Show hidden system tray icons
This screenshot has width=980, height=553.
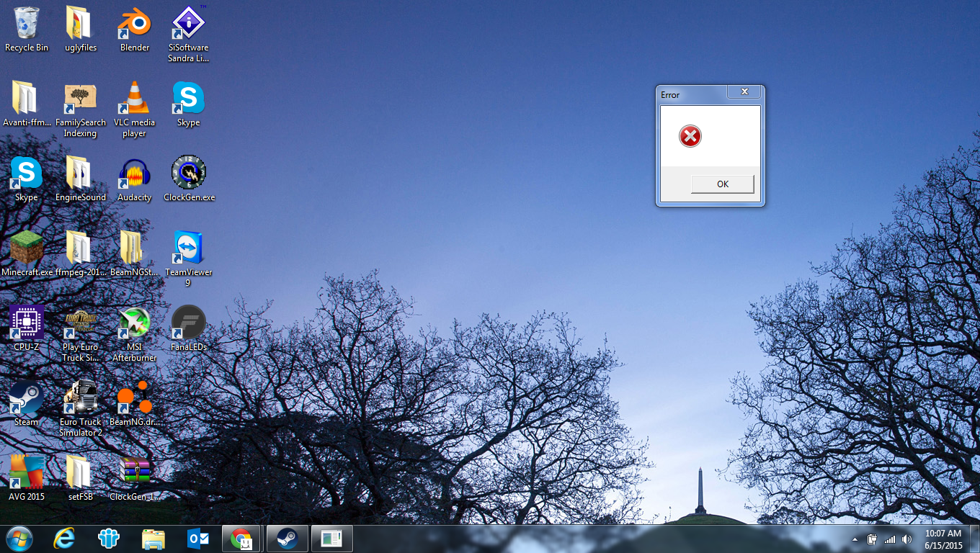855,539
